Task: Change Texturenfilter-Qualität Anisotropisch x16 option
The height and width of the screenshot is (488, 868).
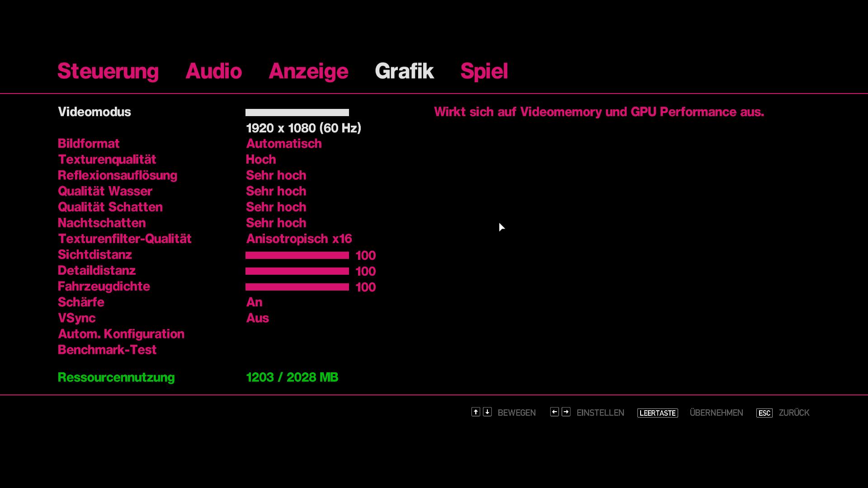Action: coord(299,239)
